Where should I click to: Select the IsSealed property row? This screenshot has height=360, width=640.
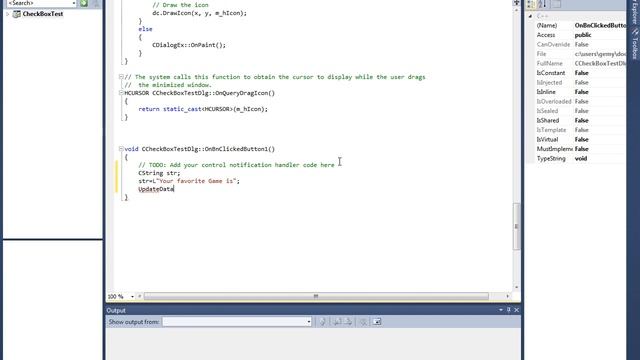(581, 111)
